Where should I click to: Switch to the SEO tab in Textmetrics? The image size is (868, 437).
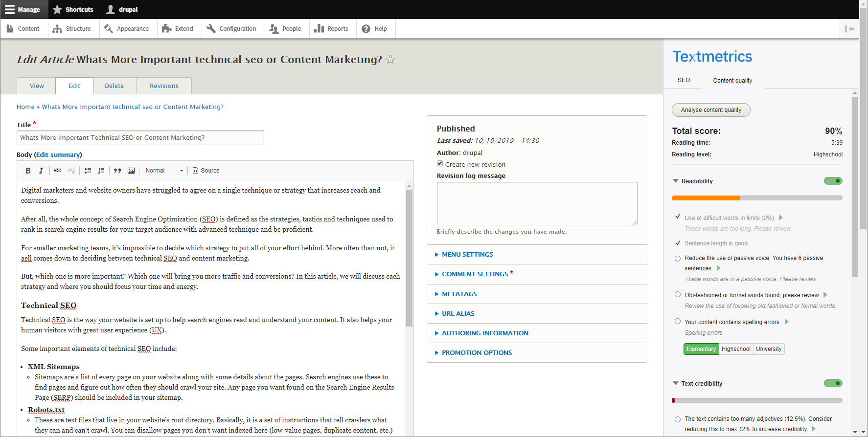[x=684, y=80]
